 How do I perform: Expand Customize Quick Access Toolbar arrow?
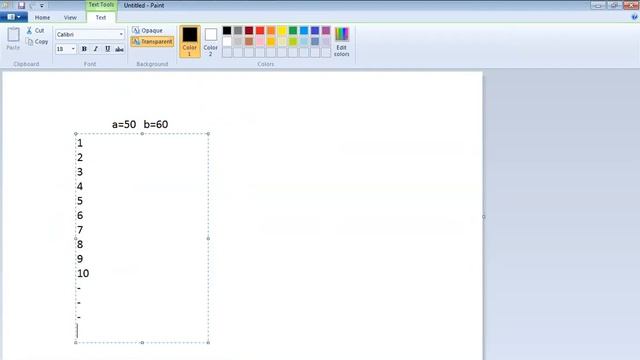click(42, 6)
